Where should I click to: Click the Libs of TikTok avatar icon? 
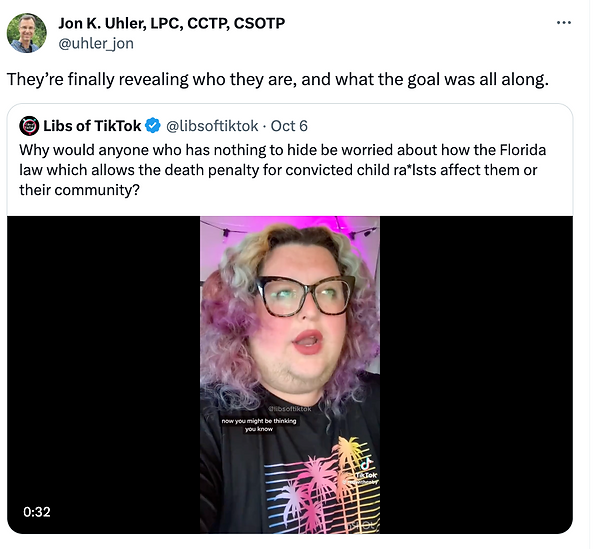(x=29, y=126)
